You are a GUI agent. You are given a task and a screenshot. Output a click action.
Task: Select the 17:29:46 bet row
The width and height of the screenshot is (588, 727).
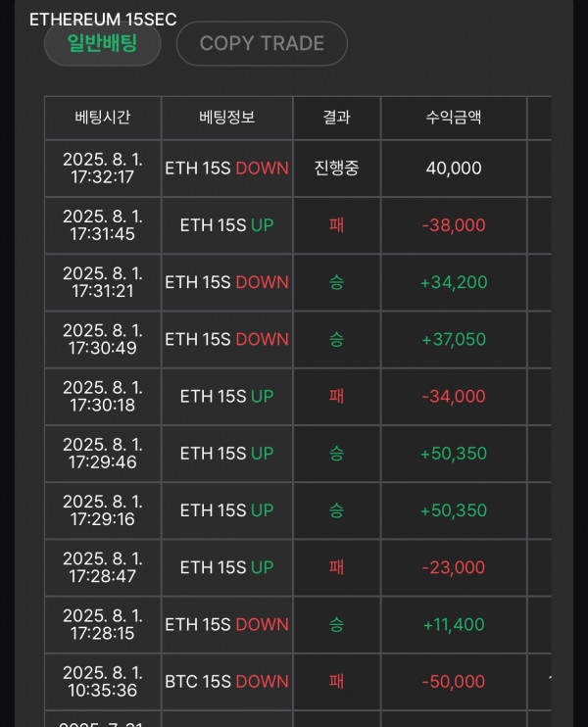click(x=298, y=454)
